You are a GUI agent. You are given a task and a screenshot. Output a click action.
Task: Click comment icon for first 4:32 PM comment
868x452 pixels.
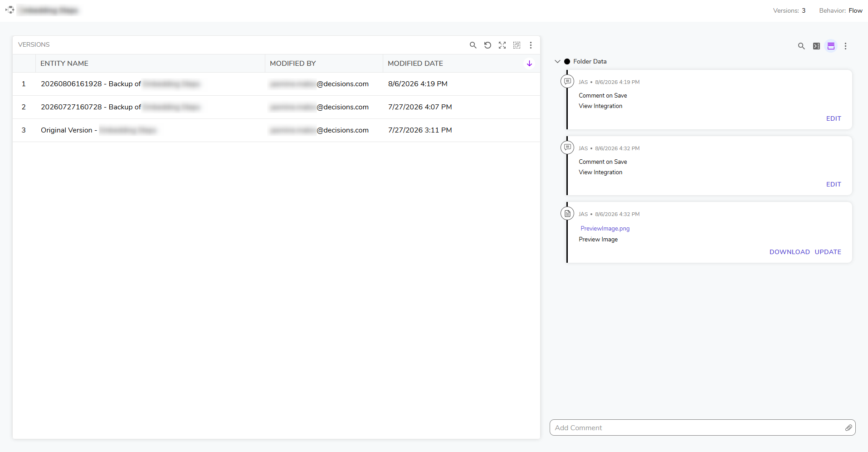point(567,147)
